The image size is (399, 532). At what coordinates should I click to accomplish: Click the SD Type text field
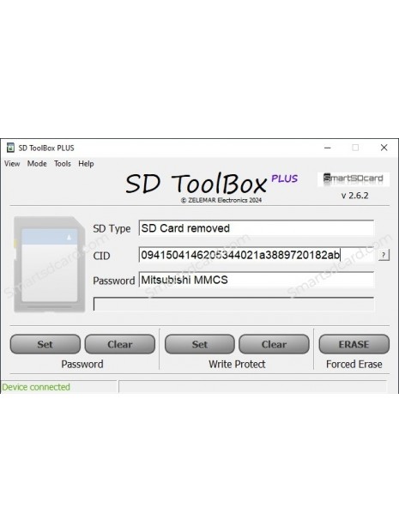(257, 228)
